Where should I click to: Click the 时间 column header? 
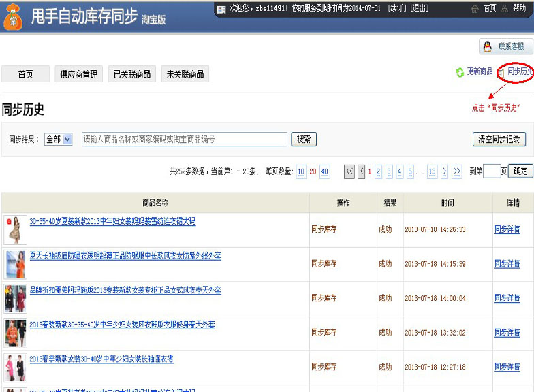tap(448, 203)
